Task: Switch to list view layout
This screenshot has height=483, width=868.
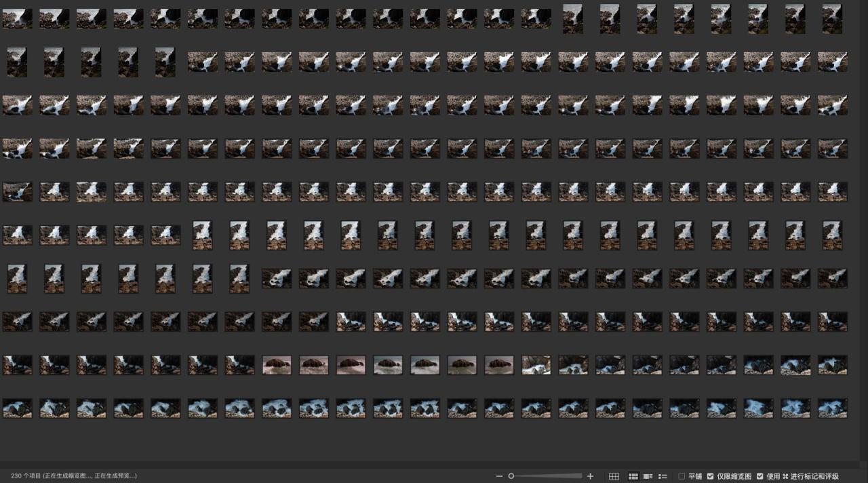Action: tap(663, 476)
